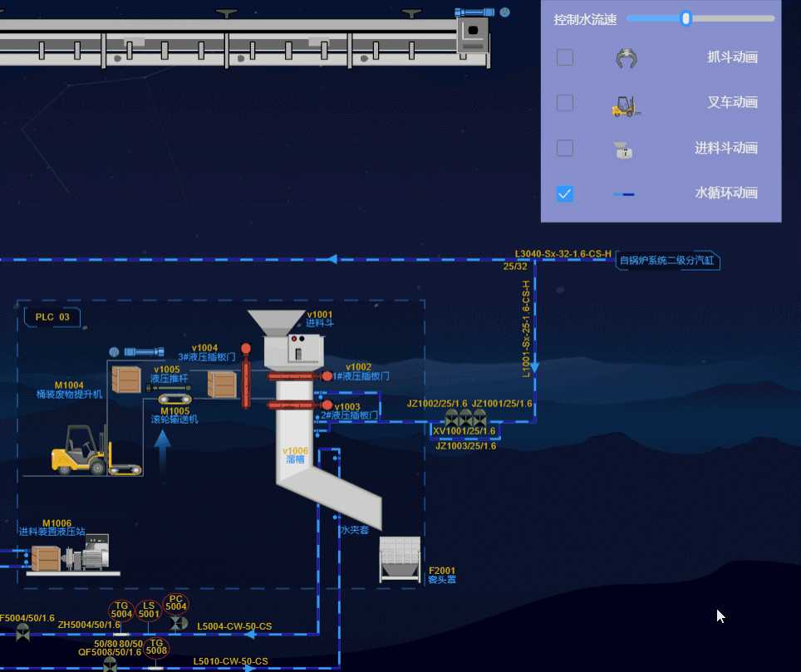Click the L3040-Sx-32-1.6-CS-H pipe label

point(563,254)
